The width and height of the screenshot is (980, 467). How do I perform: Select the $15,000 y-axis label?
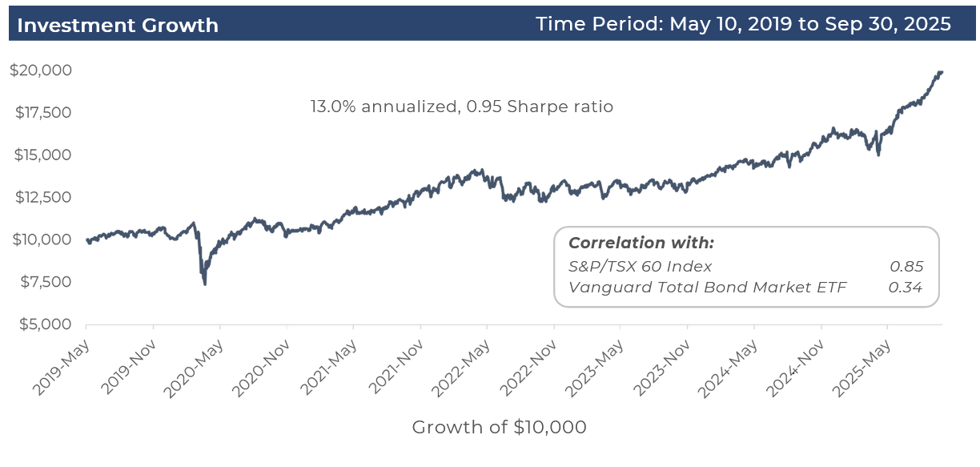(41, 155)
